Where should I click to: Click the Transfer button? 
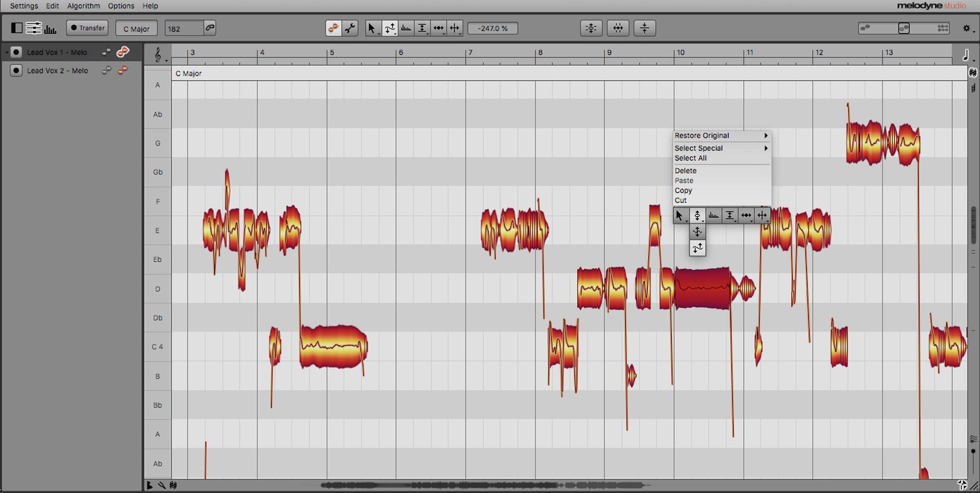click(87, 28)
